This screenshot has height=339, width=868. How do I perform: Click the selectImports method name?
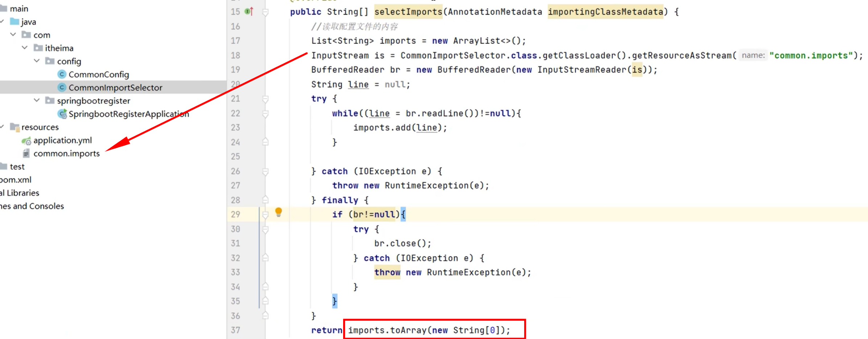pos(408,12)
